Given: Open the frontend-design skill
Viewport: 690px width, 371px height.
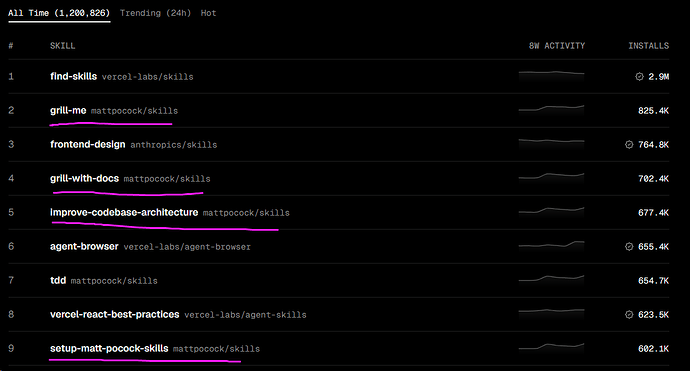Looking at the screenshot, I should click(88, 144).
